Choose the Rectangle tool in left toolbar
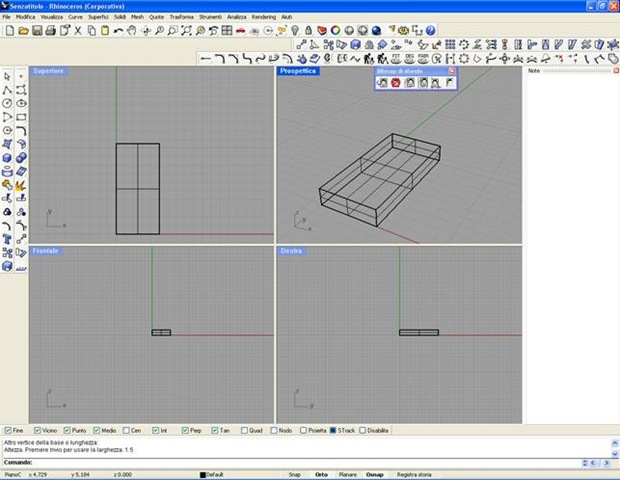The height and width of the screenshot is (480, 620). tap(21, 117)
